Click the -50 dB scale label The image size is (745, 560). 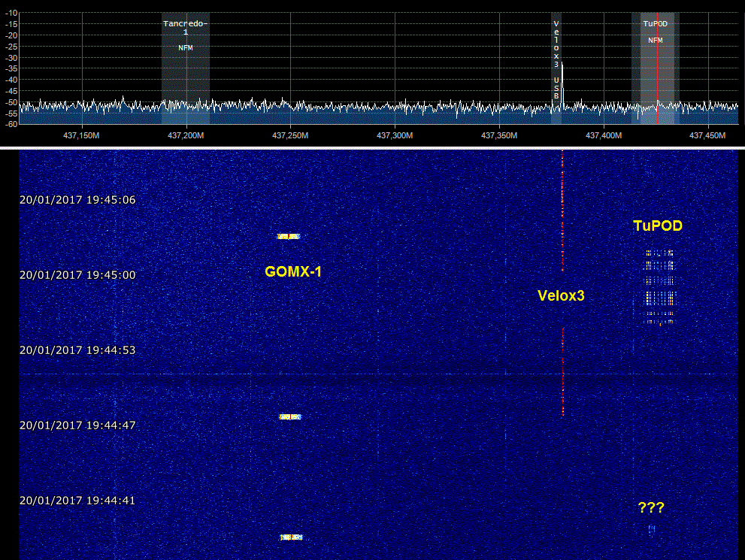tap(11, 102)
